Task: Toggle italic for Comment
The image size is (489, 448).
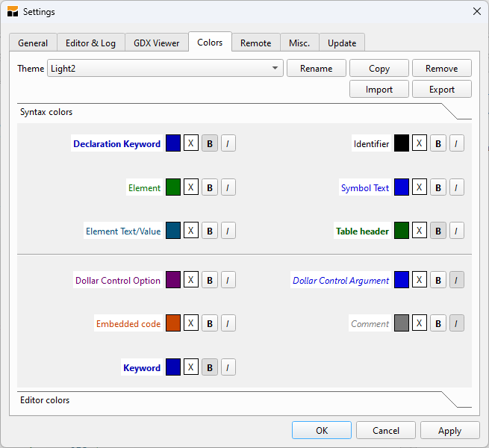Action: [x=456, y=323]
